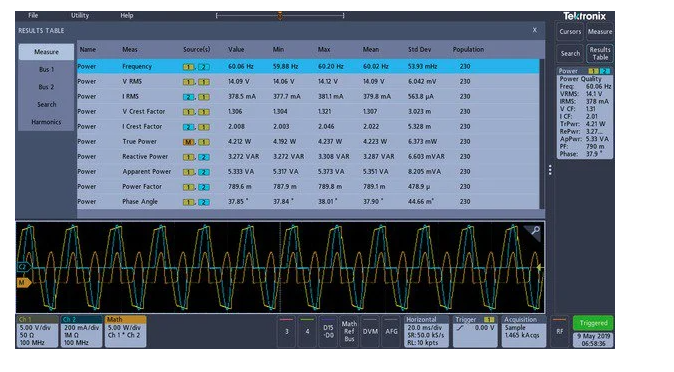Select the Phase Angle row
Screen dimensions: 674x372
click(308, 202)
